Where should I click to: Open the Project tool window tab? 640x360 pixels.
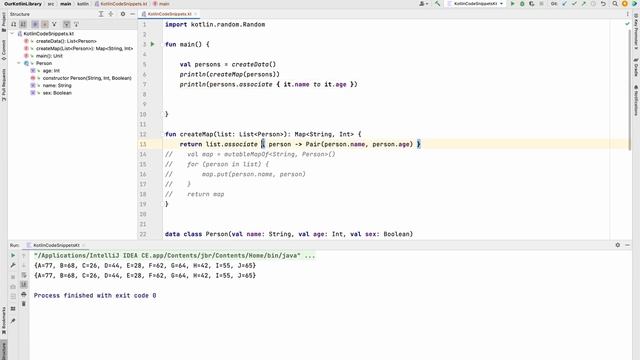(4, 22)
